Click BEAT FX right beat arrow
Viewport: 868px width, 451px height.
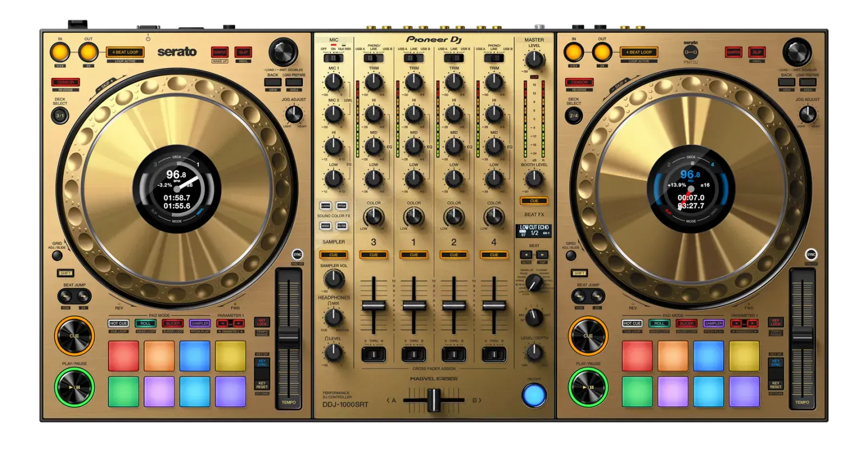(x=542, y=255)
